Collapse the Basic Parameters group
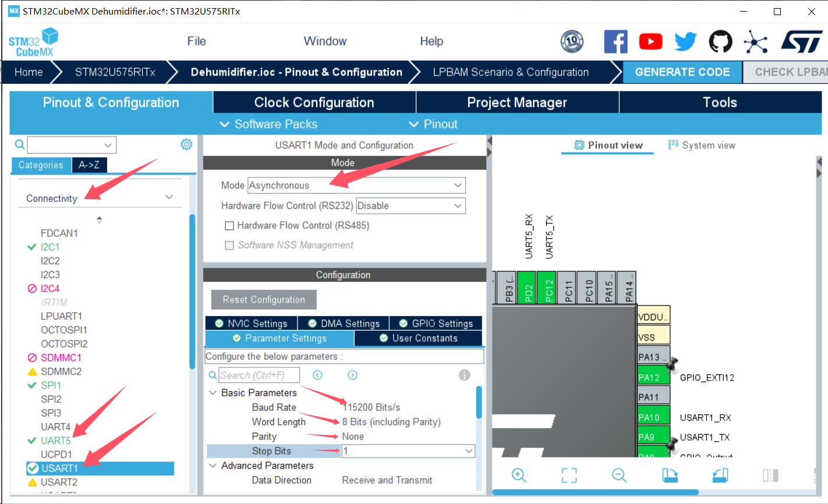The height and width of the screenshot is (504, 828). [x=213, y=393]
